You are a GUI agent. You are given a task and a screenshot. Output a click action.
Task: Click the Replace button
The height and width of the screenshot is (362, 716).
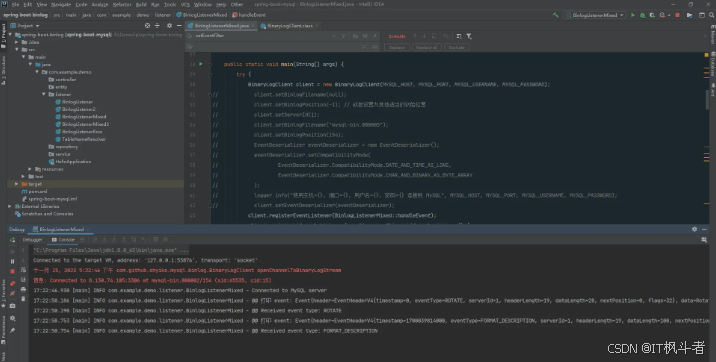pyautogui.click(x=397, y=47)
